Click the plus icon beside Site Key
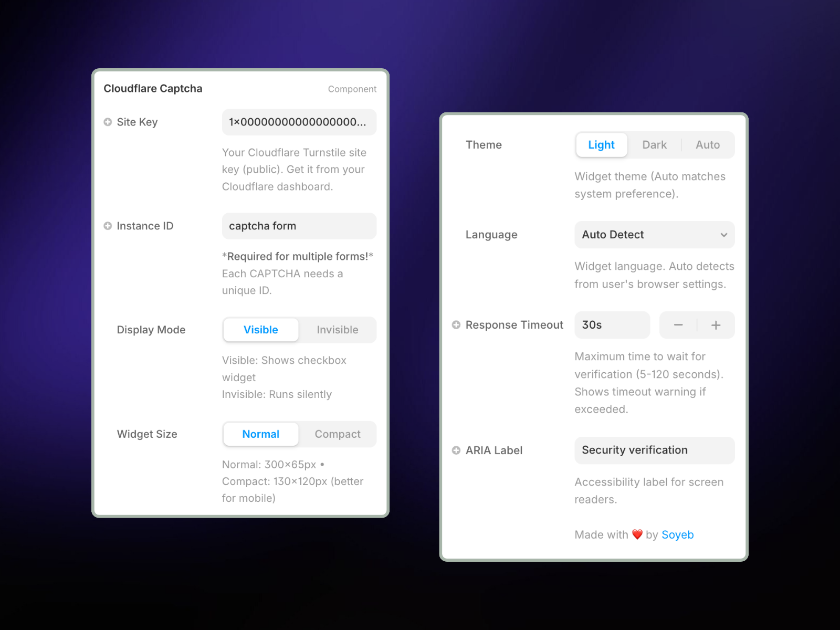 (108, 122)
